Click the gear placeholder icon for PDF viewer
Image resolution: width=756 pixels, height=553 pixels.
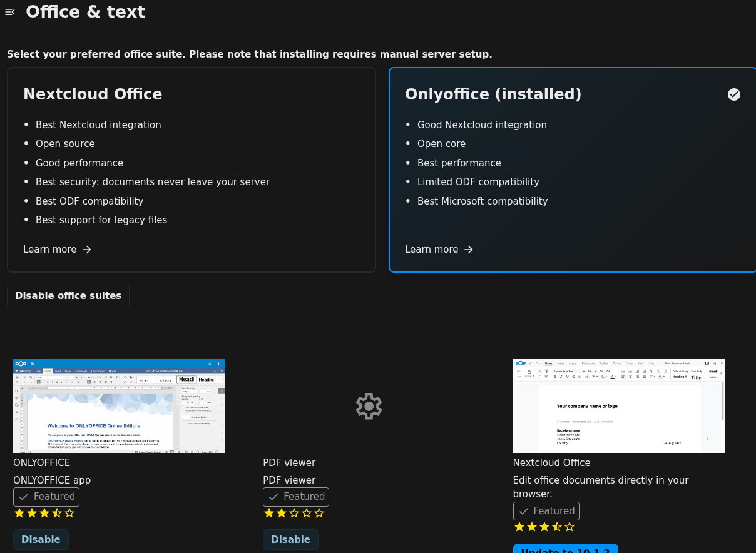[369, 407]
